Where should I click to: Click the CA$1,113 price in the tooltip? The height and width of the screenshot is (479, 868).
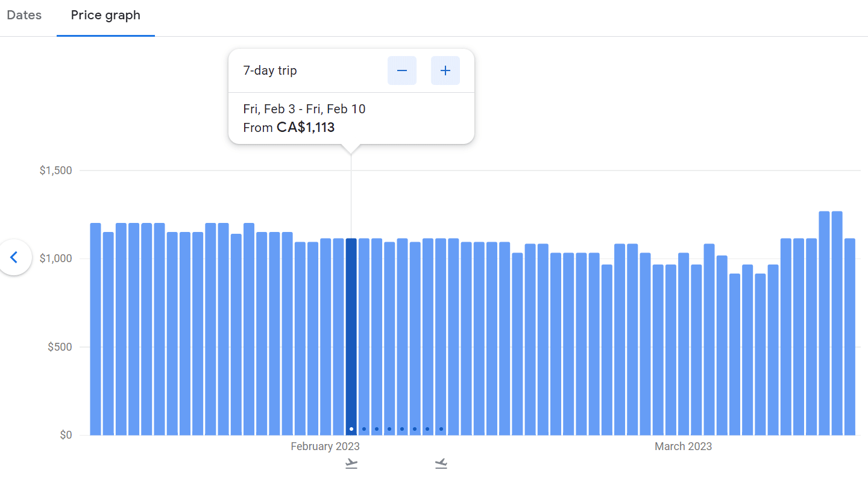(306, 128)
